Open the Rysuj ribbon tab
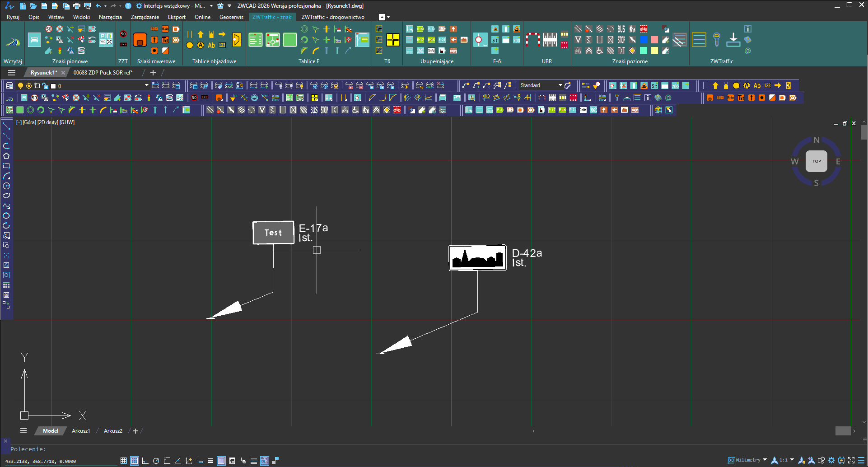 click(x=13, y=17)
